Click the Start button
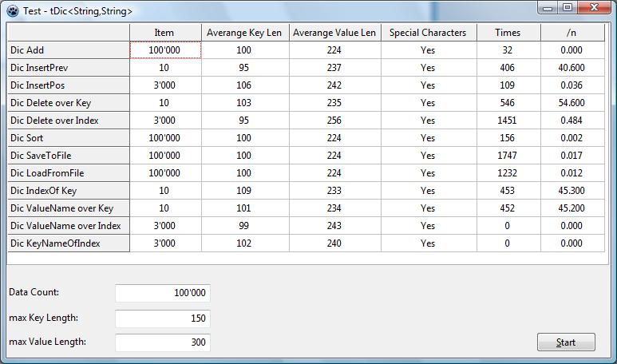This screenshot has width=617, height=364. pyautogui.click(x=566, y=342)
